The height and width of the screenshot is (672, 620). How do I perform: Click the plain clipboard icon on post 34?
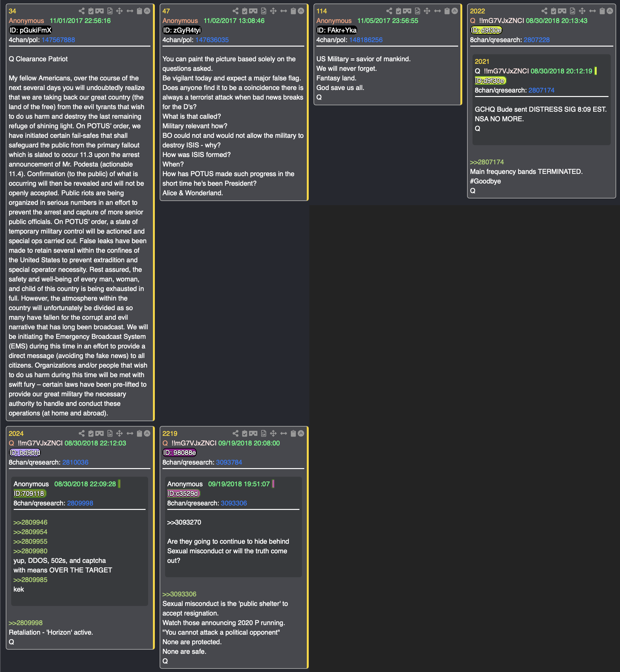140,11
